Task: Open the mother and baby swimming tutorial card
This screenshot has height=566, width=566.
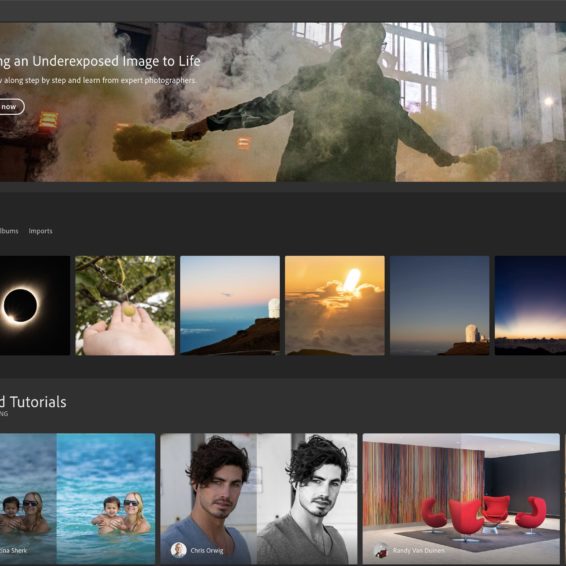Action: click(78, 498)
